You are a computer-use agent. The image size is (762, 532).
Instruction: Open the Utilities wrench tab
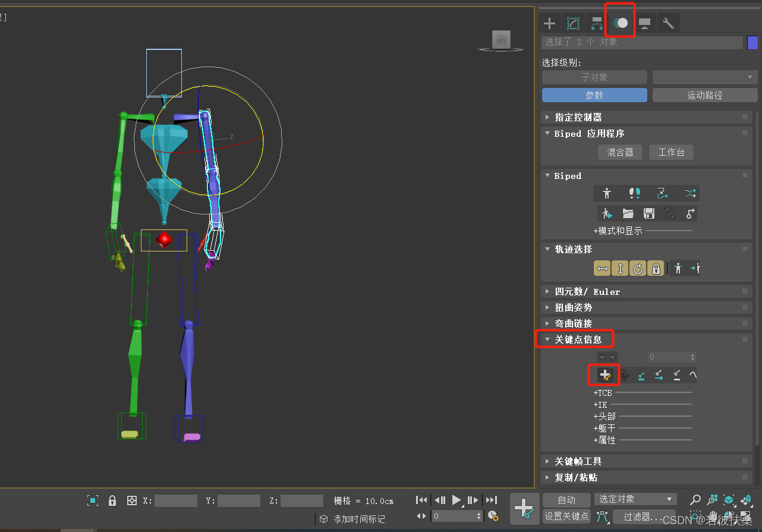(x=668, y=23)
